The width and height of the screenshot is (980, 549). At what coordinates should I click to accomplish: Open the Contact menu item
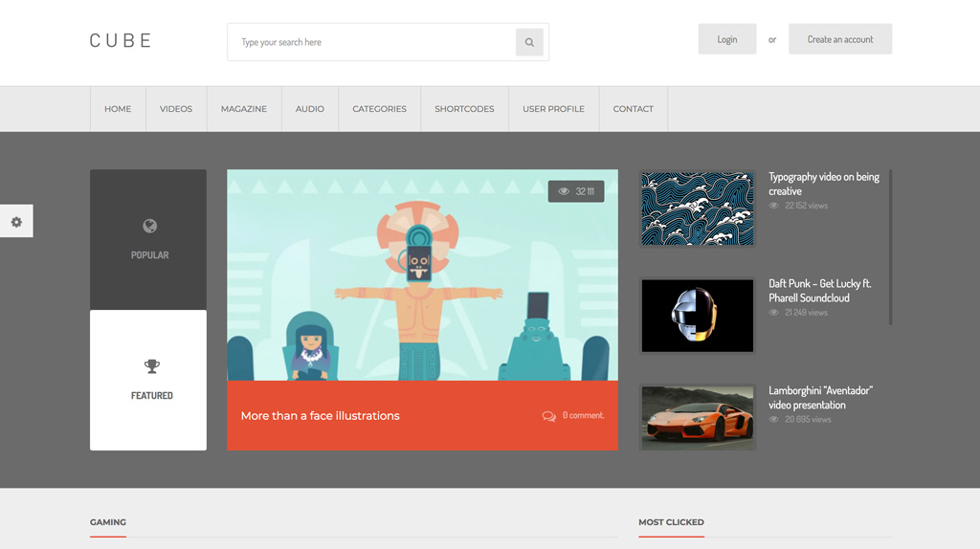coord(634,109)
